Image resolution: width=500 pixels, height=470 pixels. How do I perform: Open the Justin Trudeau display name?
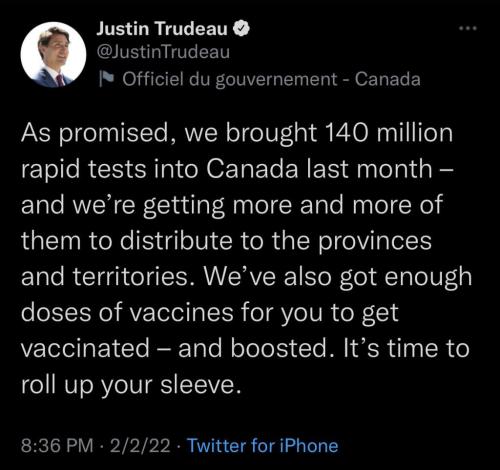(x=162, y=28)
